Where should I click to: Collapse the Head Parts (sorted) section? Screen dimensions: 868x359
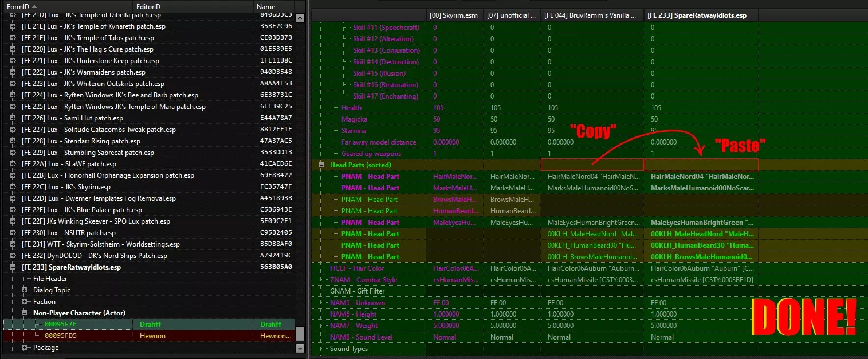321,165
